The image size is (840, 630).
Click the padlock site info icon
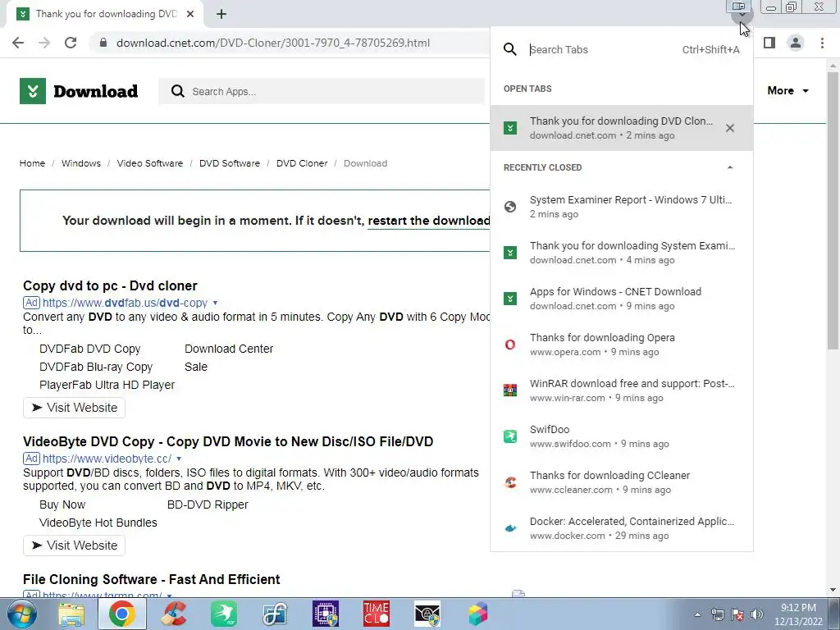(x=103, y=43)
